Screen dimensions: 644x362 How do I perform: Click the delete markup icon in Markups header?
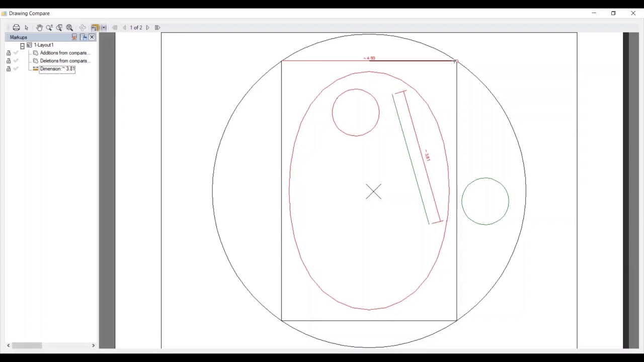coord(74,37)
